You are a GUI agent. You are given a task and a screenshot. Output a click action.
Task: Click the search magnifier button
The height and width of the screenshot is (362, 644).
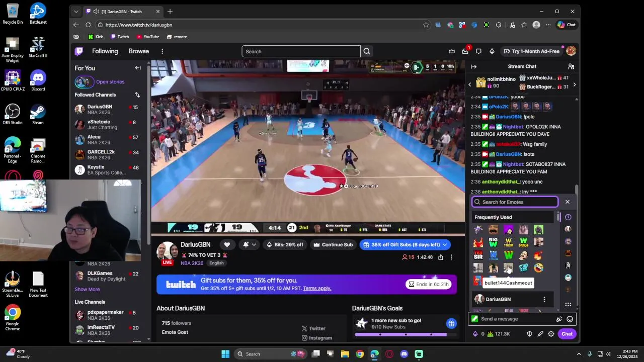point(367,51)
